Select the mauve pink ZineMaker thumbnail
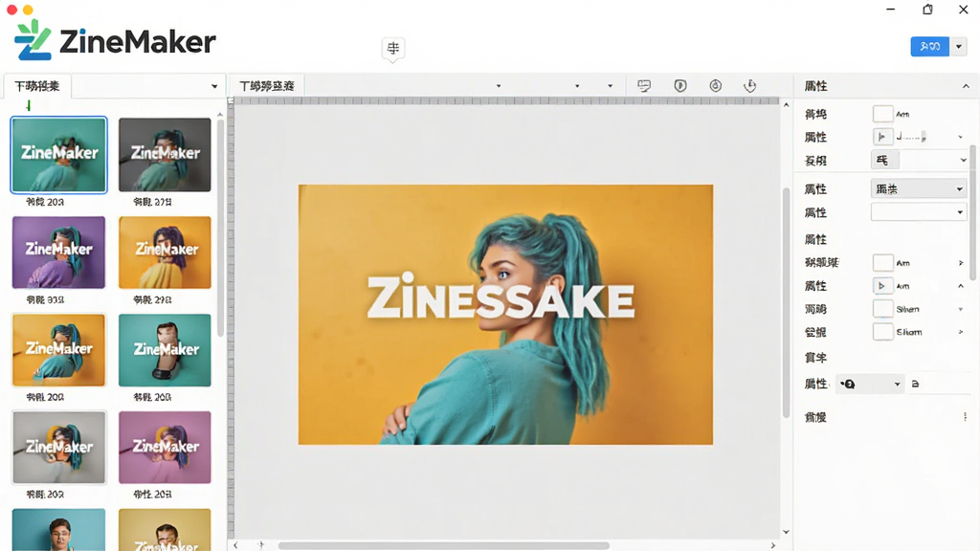980x551 pixels. [x=165, y=448]
